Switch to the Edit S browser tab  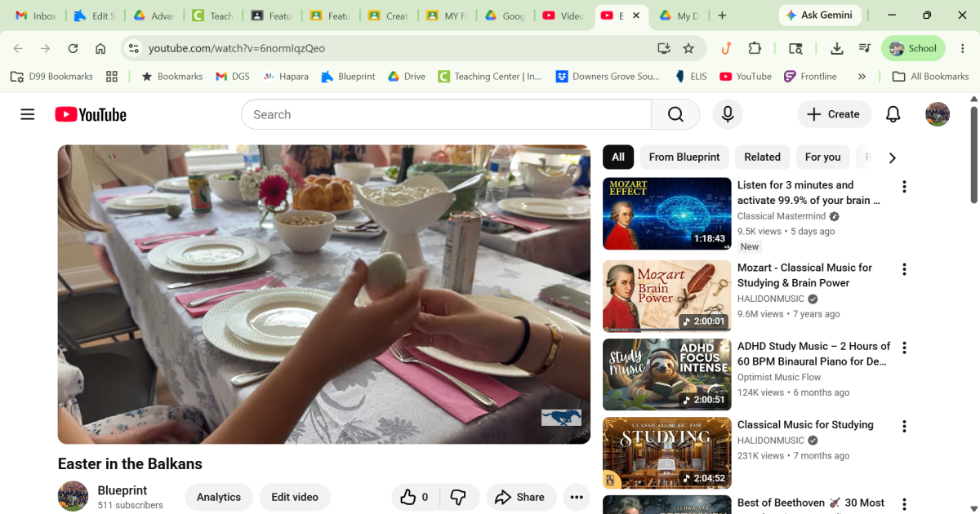[94, 16]
